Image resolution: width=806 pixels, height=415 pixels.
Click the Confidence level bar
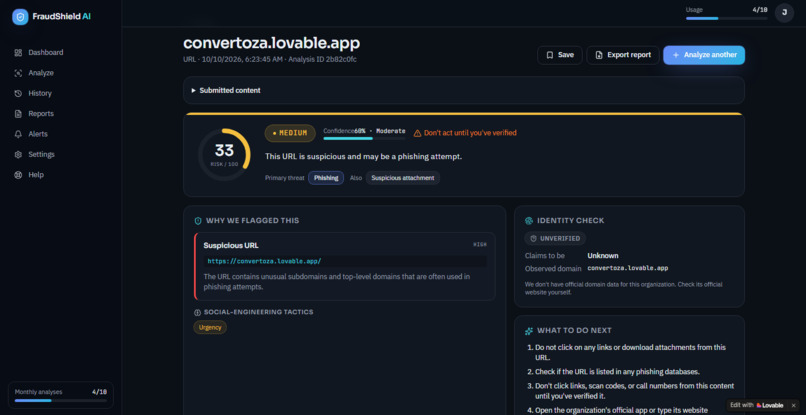(364, 138)
